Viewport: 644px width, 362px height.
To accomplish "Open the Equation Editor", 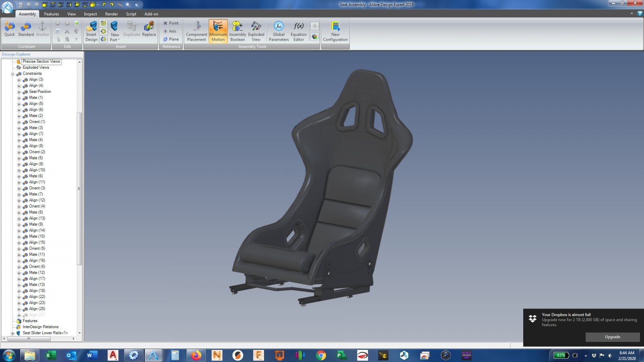I will pyautogui.click(x=299, y=31).
